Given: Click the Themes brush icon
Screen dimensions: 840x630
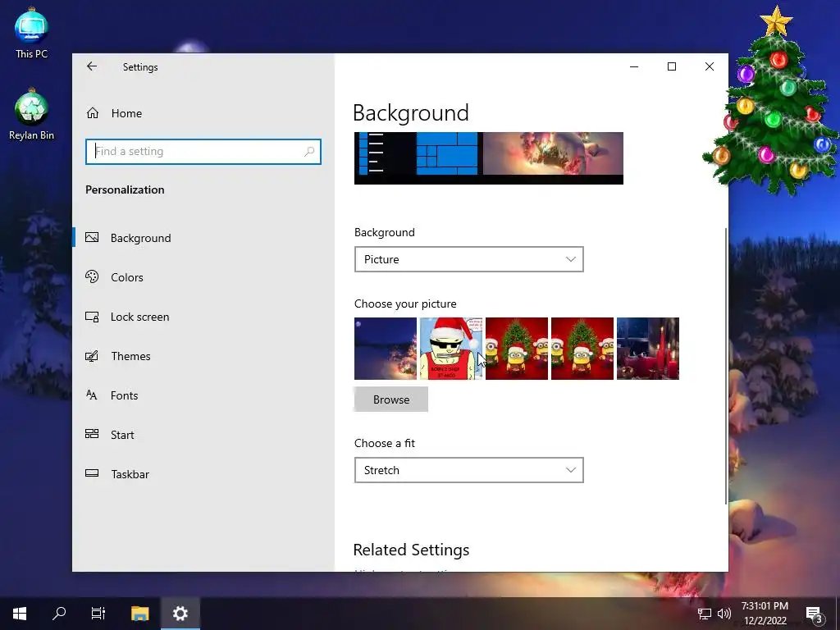Looking at the screenshot, I should click(x=92, y=356).
